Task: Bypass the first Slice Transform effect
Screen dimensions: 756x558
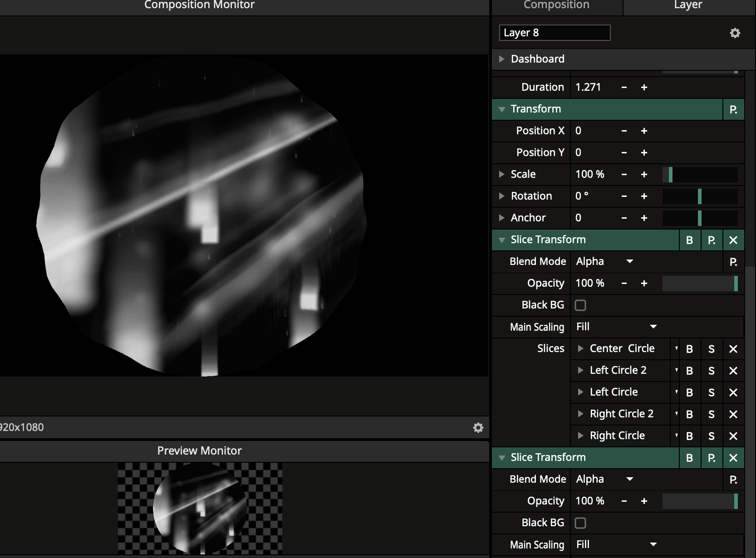Action: tap(689, 240)
